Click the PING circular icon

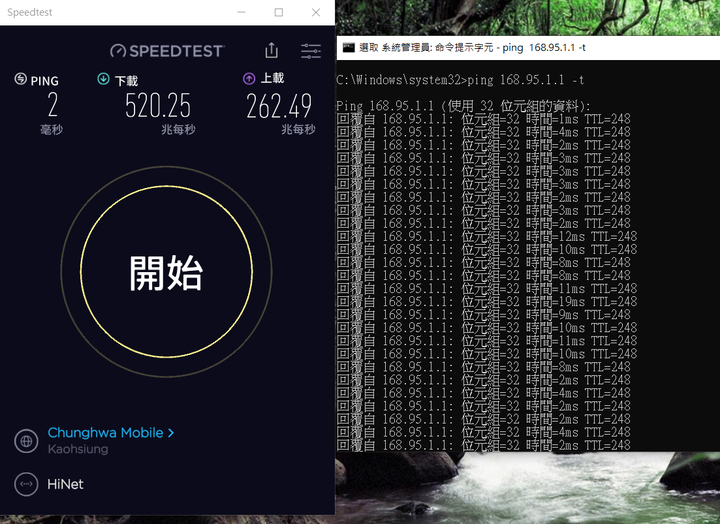(21, 79)
